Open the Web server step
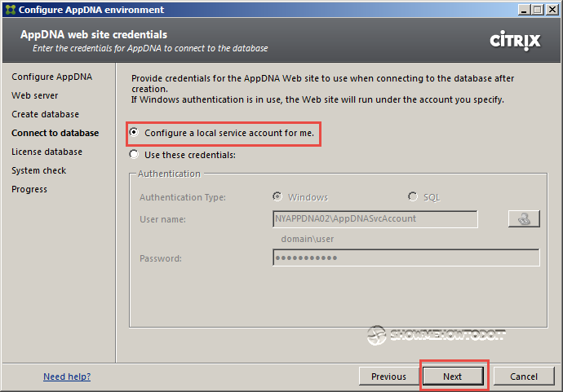The image size is (563, 392). point(34,95)
